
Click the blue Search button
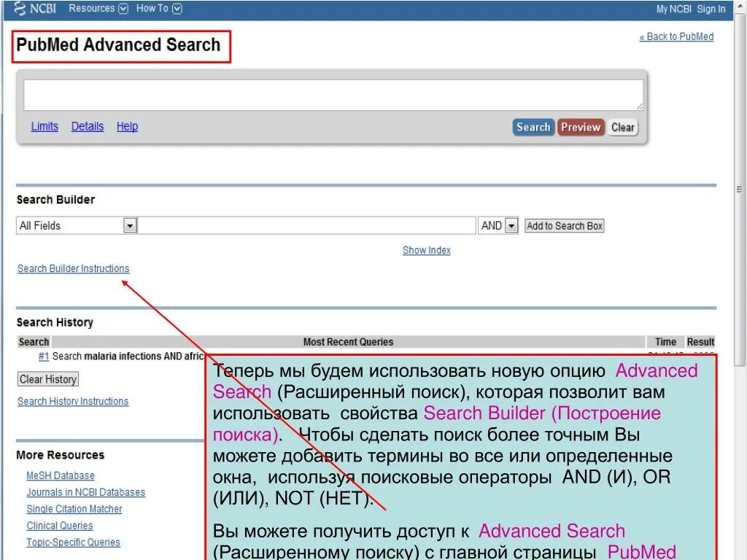(x=533, y=127)
